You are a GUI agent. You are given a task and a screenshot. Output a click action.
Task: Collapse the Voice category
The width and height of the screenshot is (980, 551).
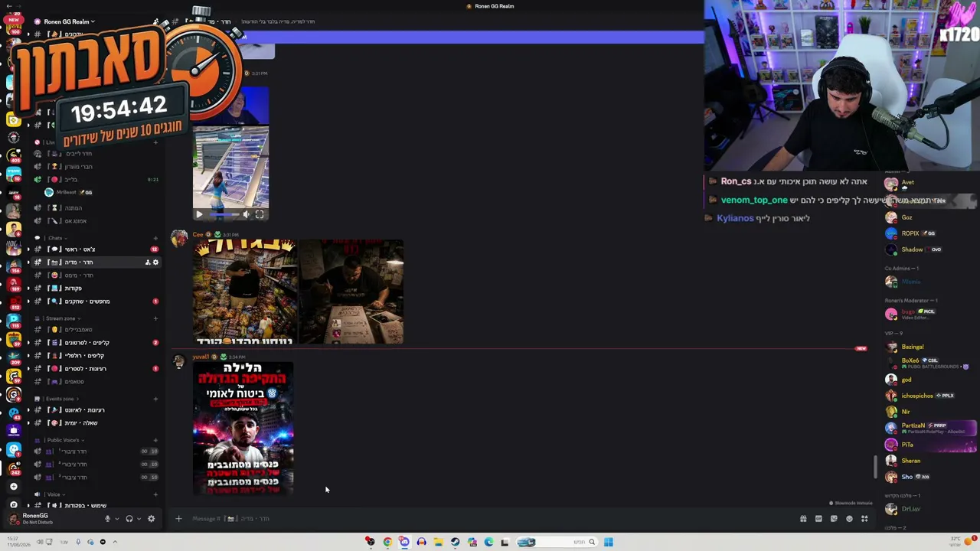[x=52, y=494]
